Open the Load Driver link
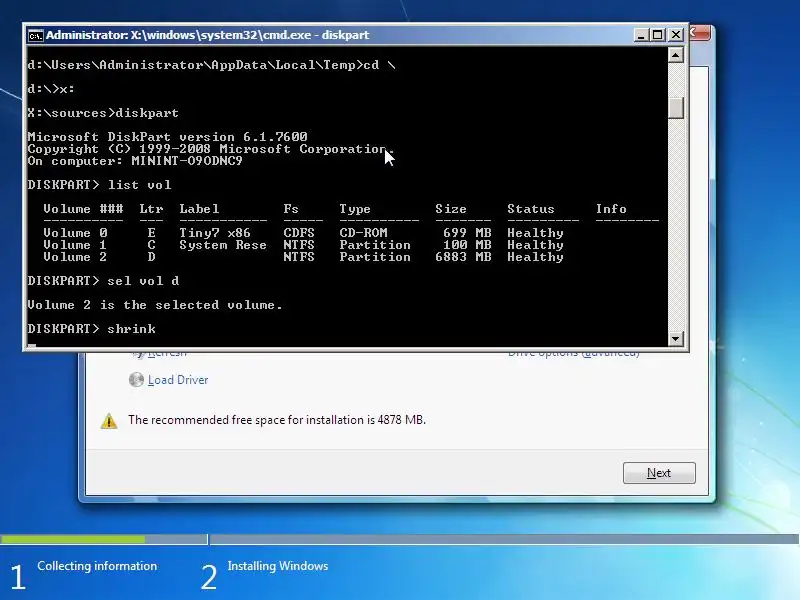 [178, 380]
